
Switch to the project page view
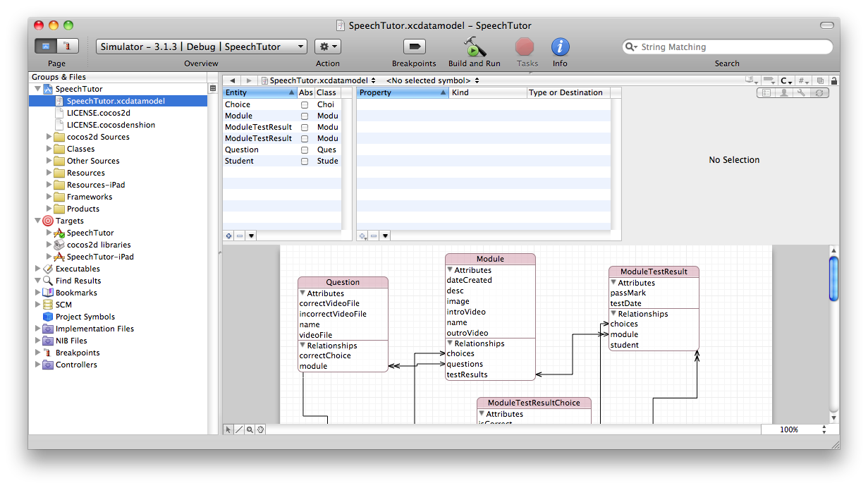point(46,47)
